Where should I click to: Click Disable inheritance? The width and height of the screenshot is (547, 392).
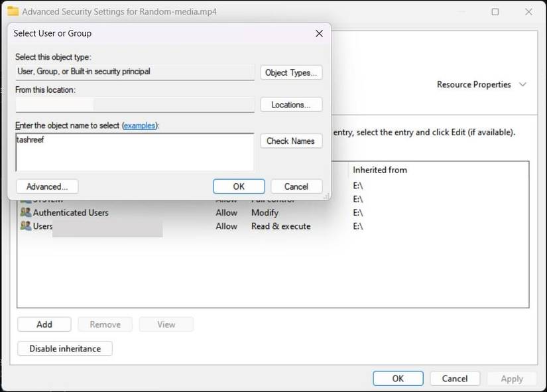pyautogui.click(x=65, y=349)
